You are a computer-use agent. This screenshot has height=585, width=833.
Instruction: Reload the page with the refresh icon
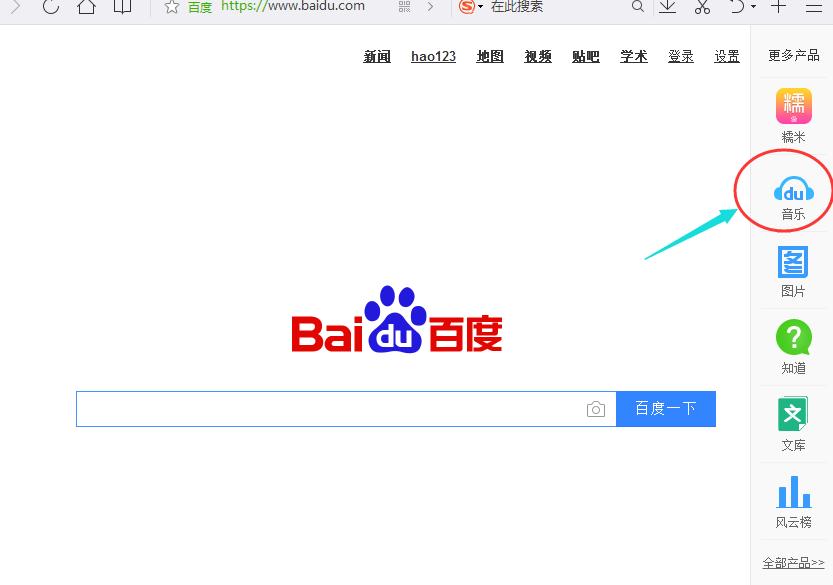[50, 6]
